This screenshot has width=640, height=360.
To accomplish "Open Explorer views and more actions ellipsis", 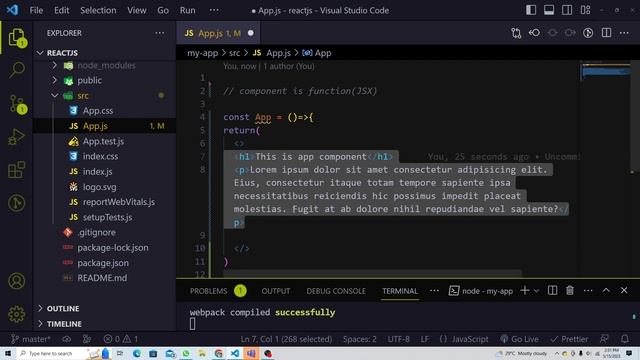I will (160, 33).
